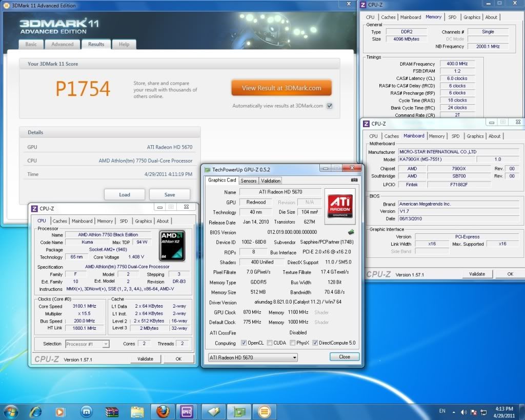Uncheck automatically view results at 3DMark.com

(330, 106)
